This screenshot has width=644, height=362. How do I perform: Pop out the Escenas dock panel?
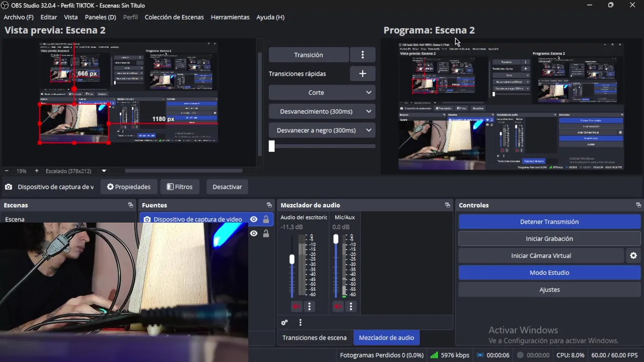130,205
